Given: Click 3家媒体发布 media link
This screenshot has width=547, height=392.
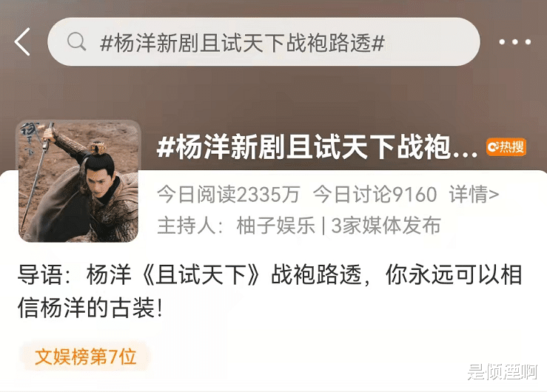Looking at the screenshot, I should tap(386, 225).
